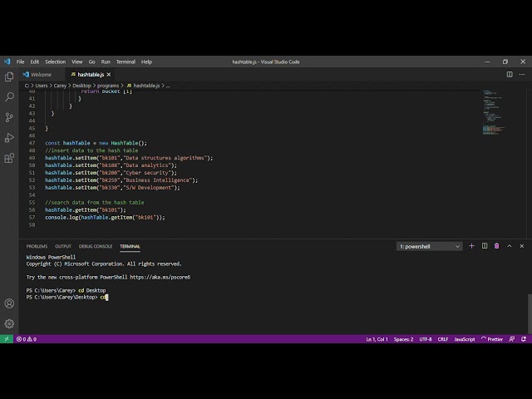Click the programs breadcrumb segment
The height and width of the screenshot is (399, 532).
tap(108, 86)
